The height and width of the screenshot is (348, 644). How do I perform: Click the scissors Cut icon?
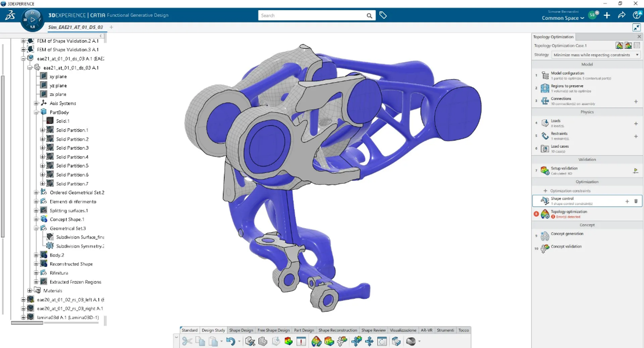tap(187, 342)
